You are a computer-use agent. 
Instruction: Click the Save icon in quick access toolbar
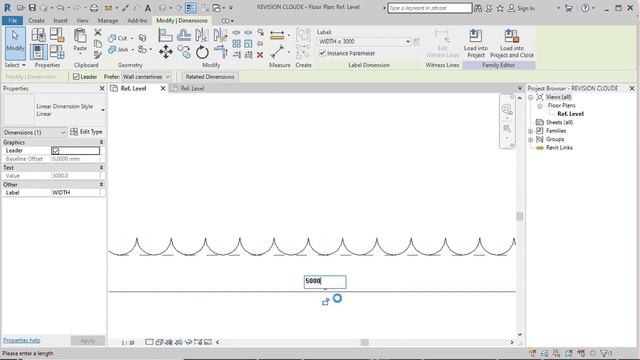(32, 8)
